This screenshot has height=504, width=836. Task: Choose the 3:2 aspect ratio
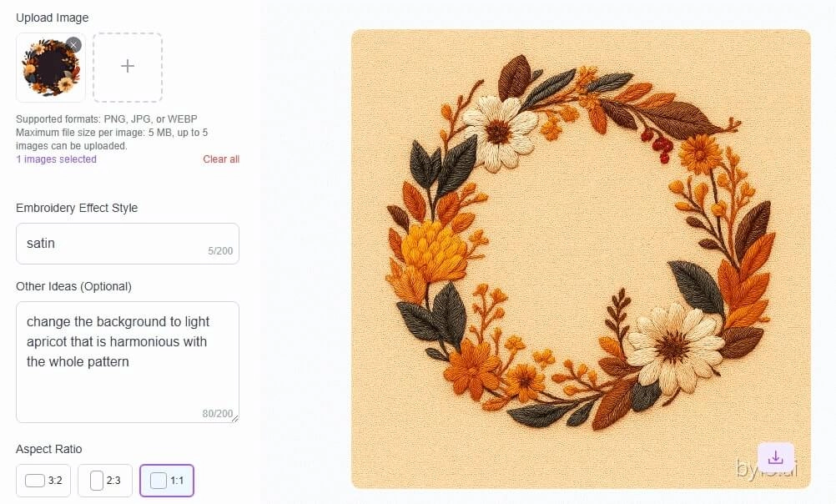tap(43, 480)
